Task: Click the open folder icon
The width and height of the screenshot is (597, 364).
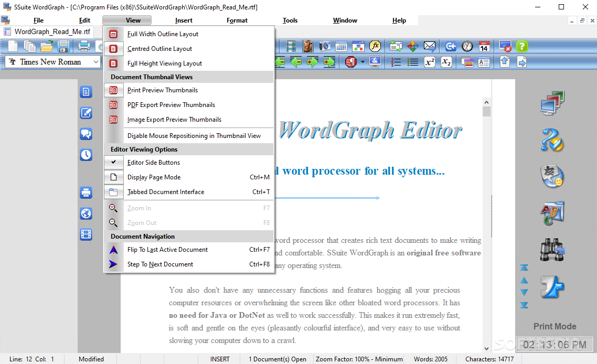Action: point(47,47)
